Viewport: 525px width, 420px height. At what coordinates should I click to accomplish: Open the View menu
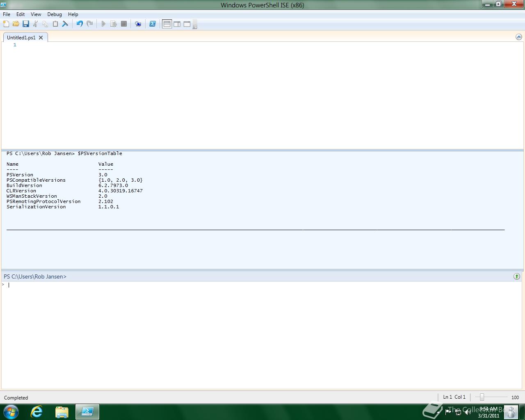36,14
